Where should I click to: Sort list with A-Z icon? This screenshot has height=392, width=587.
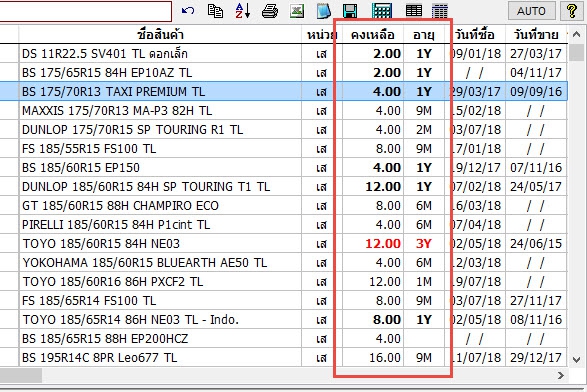243,10
